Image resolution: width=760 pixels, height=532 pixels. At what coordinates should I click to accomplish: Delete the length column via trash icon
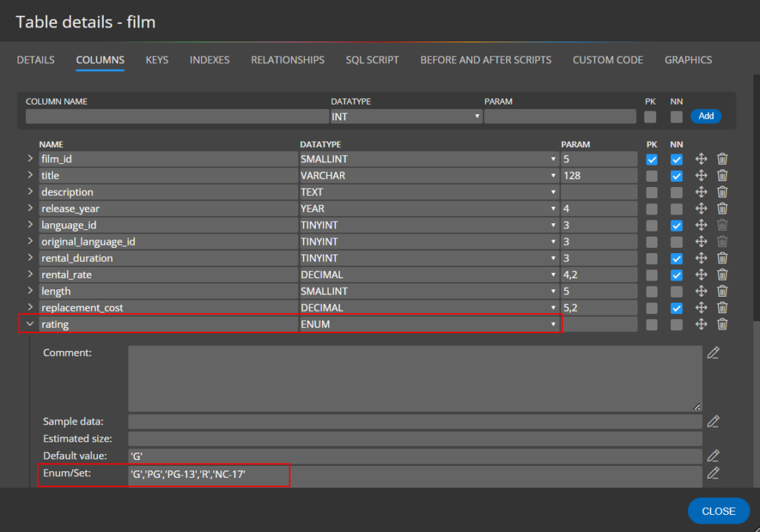point(722,291)
